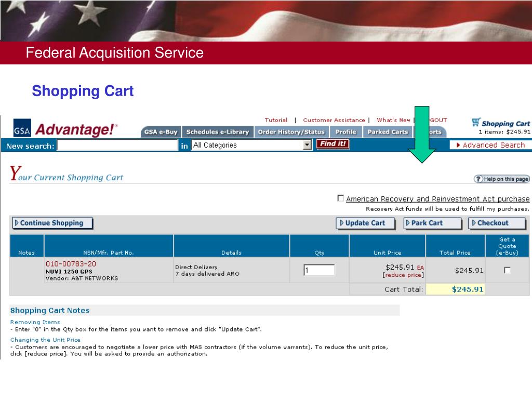Go to Order History/Status tab

(x=291, y=132)
